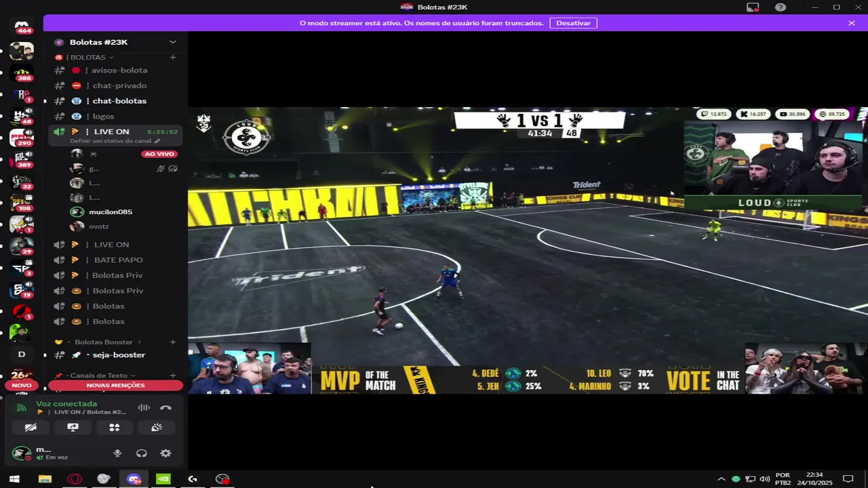Share your screen in voice panel
The image size is (868, 488).
click(x=73, y=427)
